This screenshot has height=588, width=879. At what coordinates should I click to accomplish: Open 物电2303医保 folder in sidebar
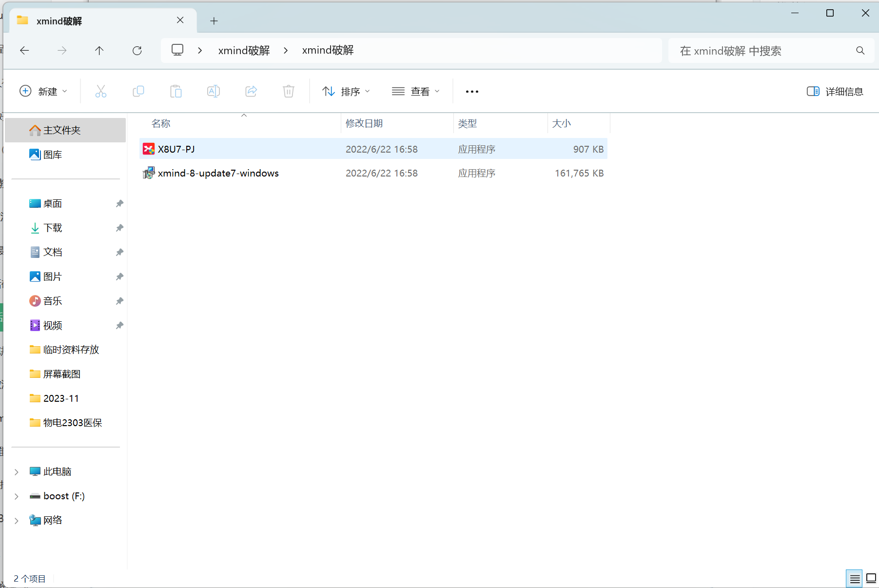[65, 423]
